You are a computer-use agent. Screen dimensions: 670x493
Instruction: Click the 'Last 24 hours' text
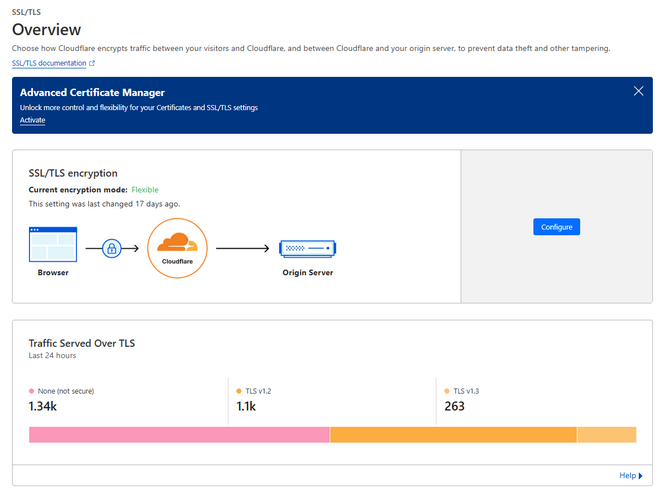[52, 355]
